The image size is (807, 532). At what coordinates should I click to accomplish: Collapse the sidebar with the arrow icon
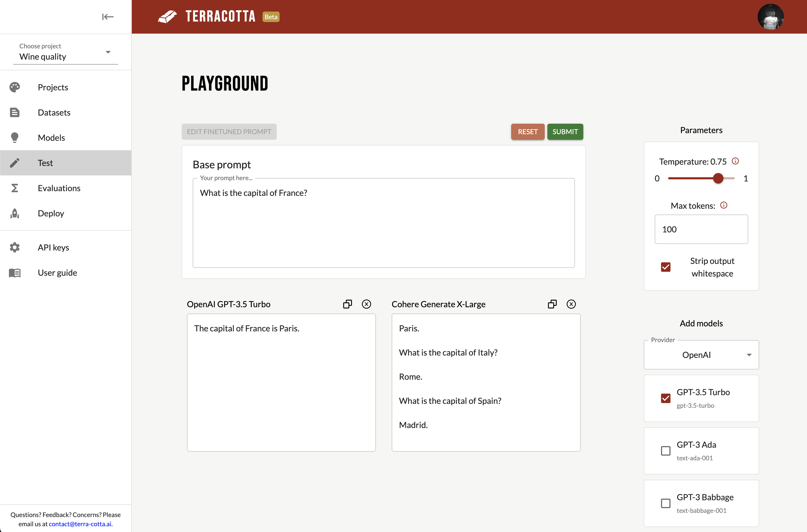tap(108, 17)
